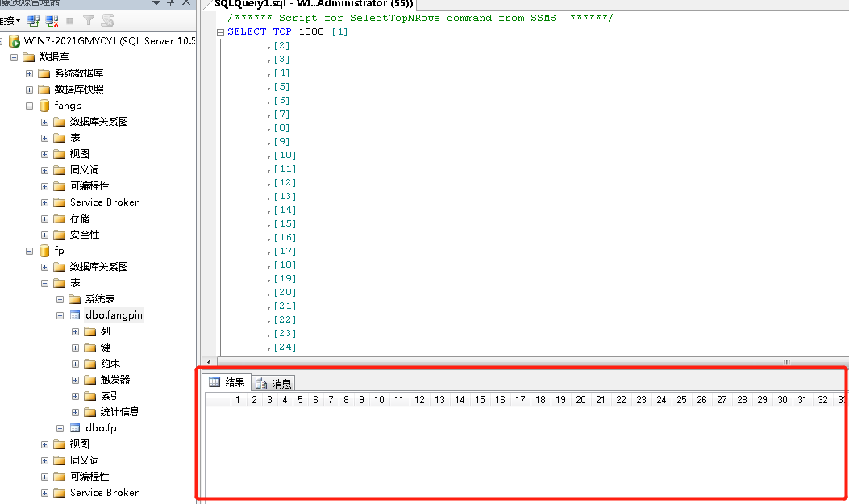The image size is (849, 504).
Task: Collapse the 数据库 databases node
Action: point(14,57)
